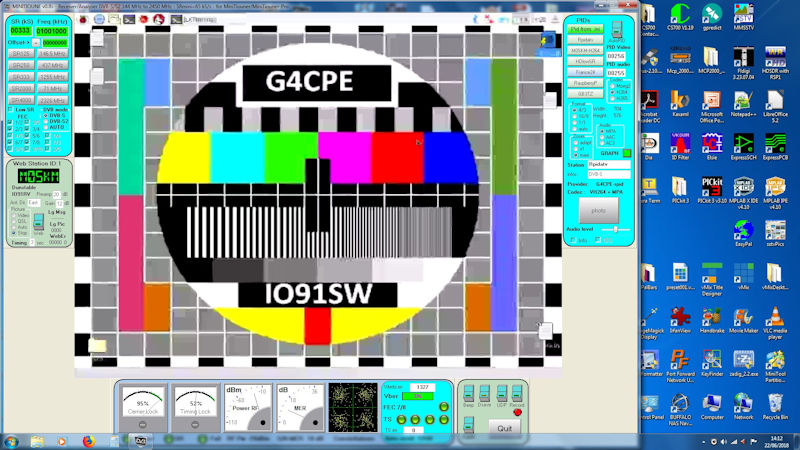The width and height of the screenshot is (800, 450).
Task: Click the Offset minus sign button
Action: pyautogui.click(x=36, y=43)
